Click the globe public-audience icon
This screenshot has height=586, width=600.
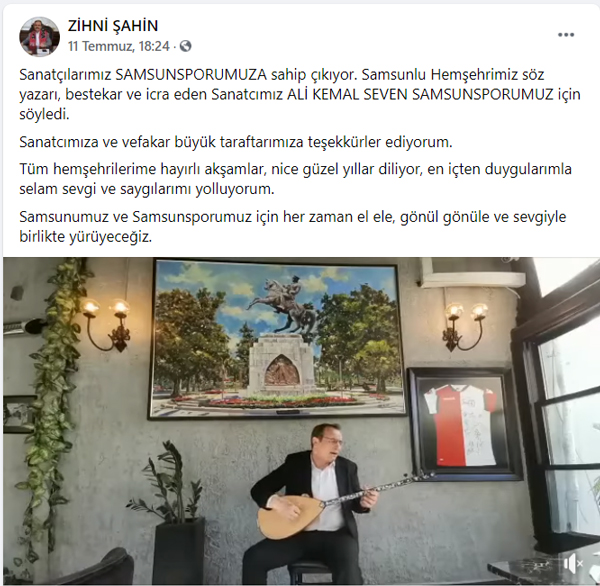[x=186, y=46]
